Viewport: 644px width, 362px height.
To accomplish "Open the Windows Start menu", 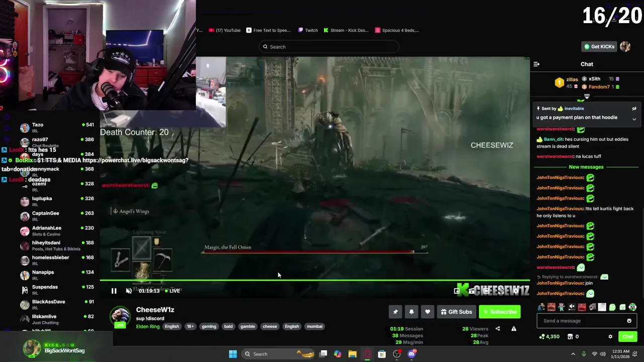I will point(233,354).
